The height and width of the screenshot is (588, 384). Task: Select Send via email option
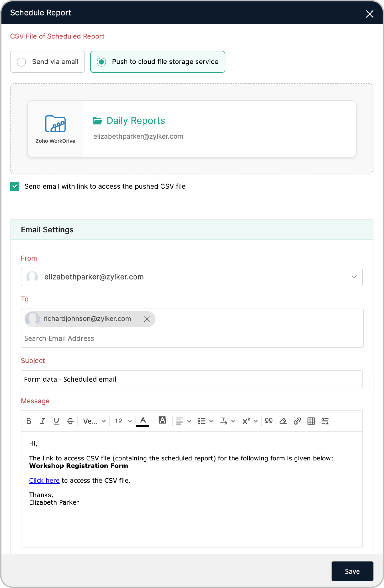pos(48,62)
